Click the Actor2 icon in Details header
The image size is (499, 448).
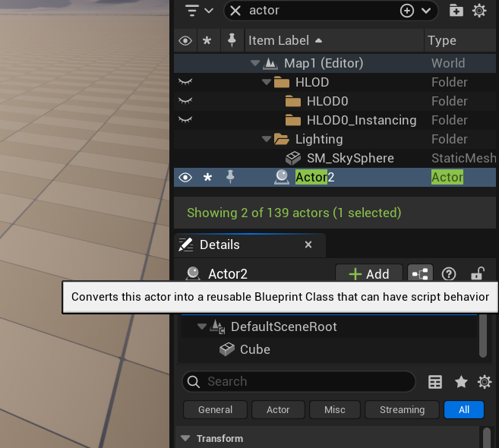coord(193,273)
